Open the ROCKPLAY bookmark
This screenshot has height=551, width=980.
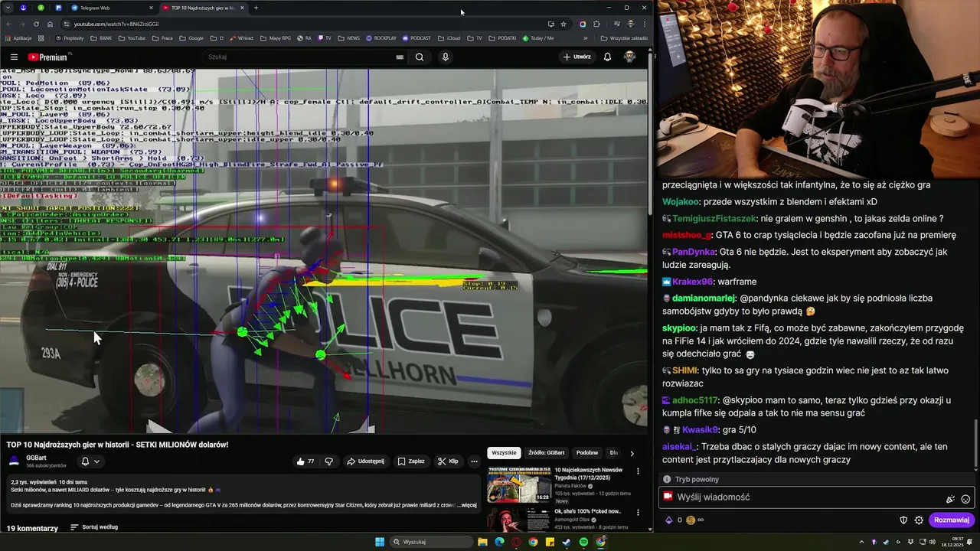click(x=381, y=37)
